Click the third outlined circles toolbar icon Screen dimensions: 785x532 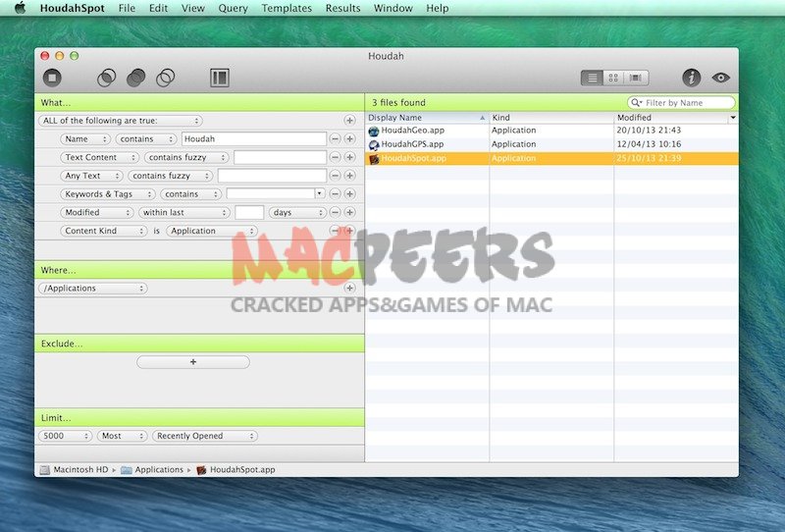165,78
